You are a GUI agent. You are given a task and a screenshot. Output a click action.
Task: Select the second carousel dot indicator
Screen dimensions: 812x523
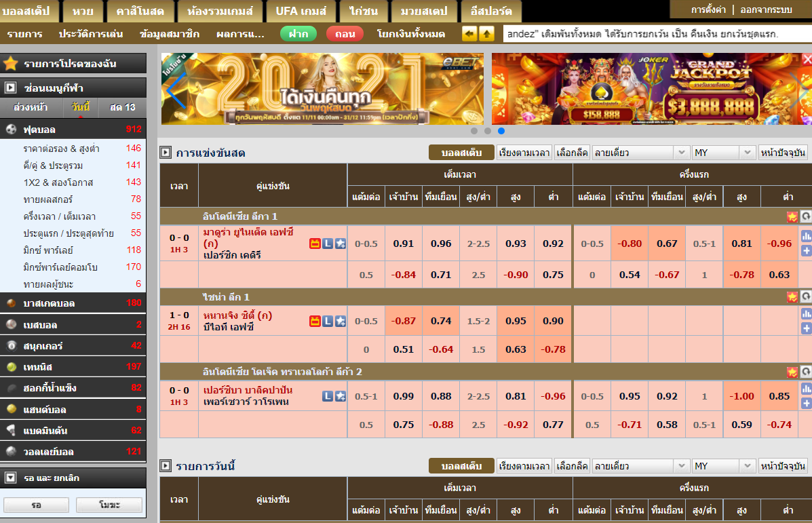(x=487, y=131)
